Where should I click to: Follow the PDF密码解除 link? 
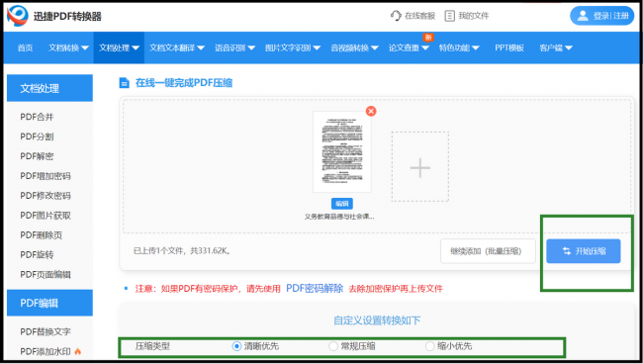[315, 288]
